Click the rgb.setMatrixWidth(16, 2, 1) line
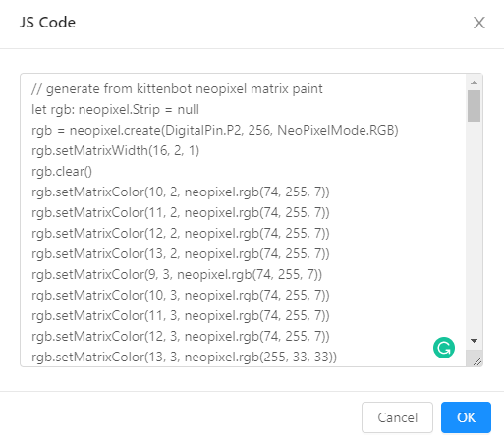Screen dimensions: 504x440 tap(115, 151)
